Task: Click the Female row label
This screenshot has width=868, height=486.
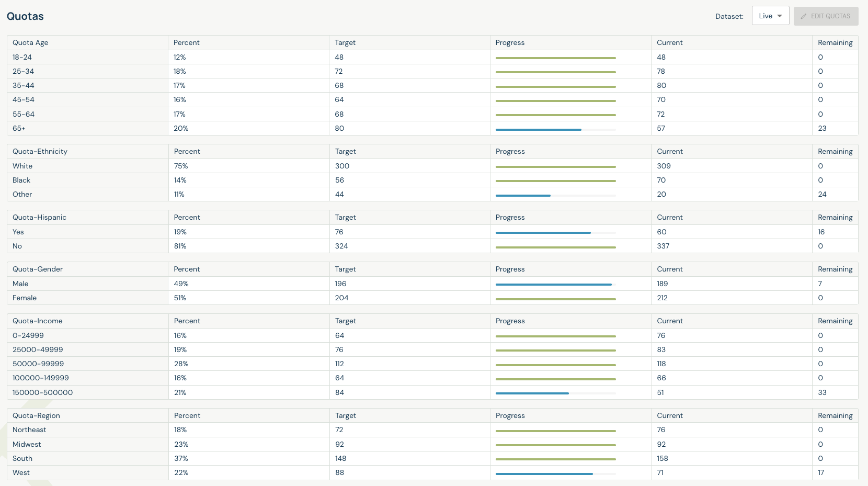Action: [x=25, y=298]
